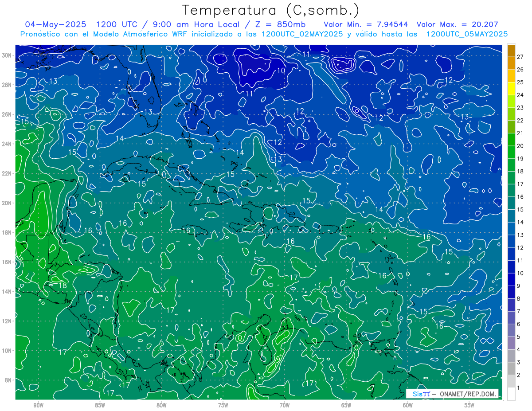Click the colorbar label '27'

click(520, 57)
